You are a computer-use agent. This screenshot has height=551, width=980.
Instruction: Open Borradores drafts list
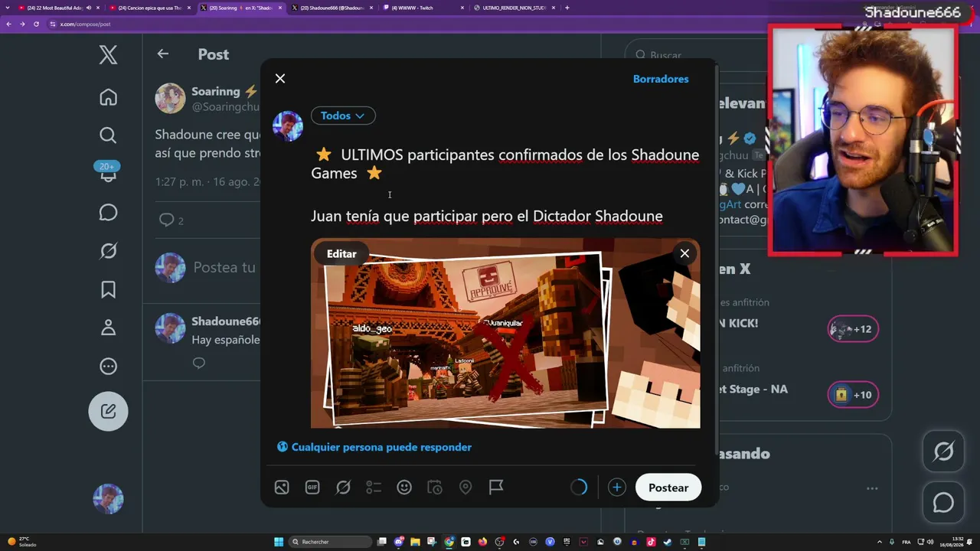tap(661, 79)
